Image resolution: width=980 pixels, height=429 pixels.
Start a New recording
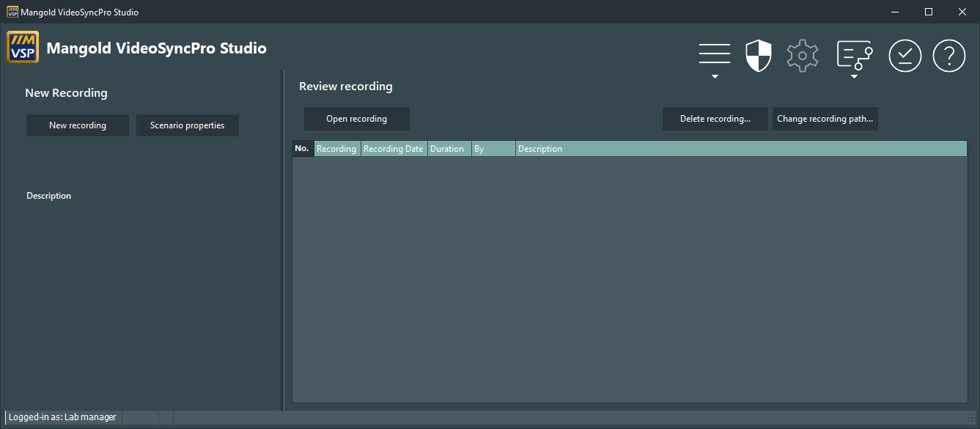point(78,125)
